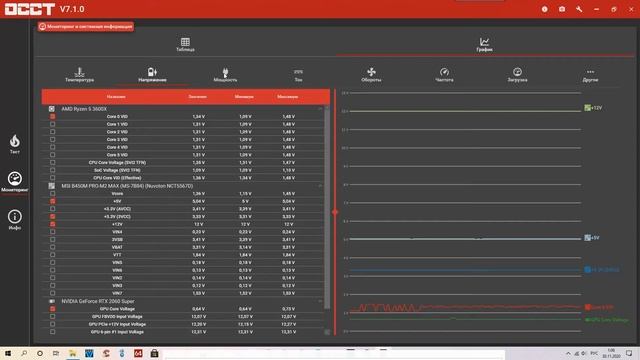
Task: Click the Monitoring and system information label
Action: [86, 27]
